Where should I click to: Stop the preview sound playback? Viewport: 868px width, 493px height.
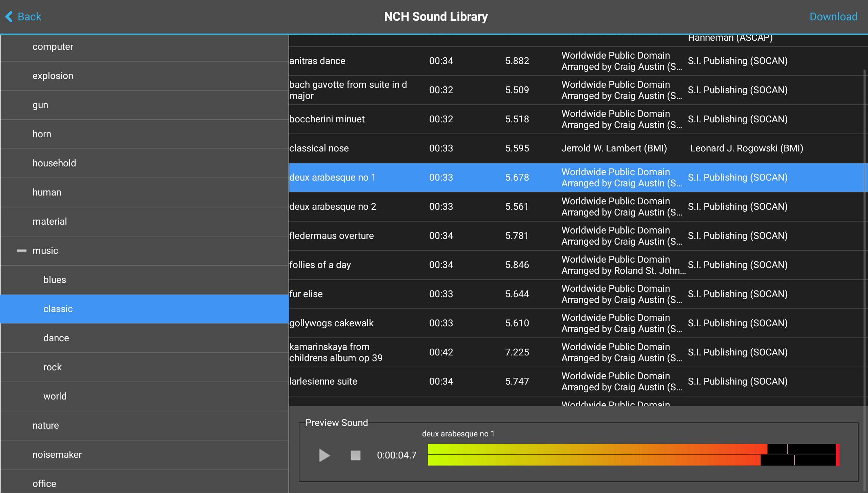click(355, 455)
